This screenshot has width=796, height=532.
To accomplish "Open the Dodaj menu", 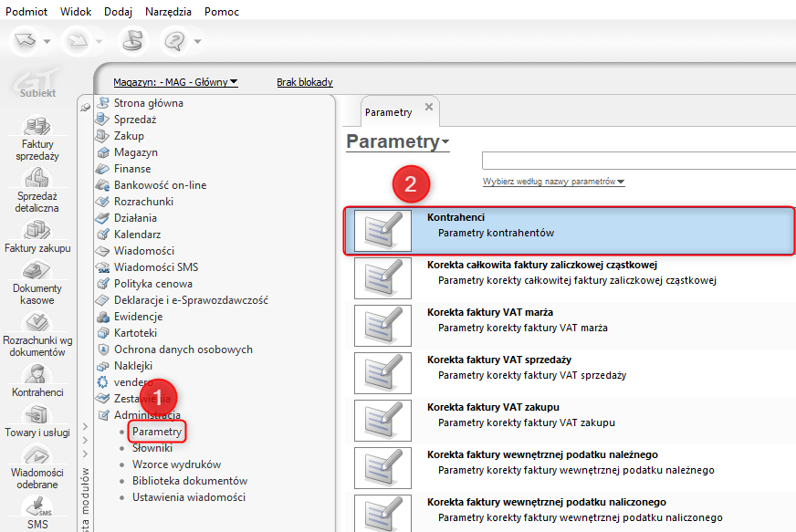I will click(119, 11).
